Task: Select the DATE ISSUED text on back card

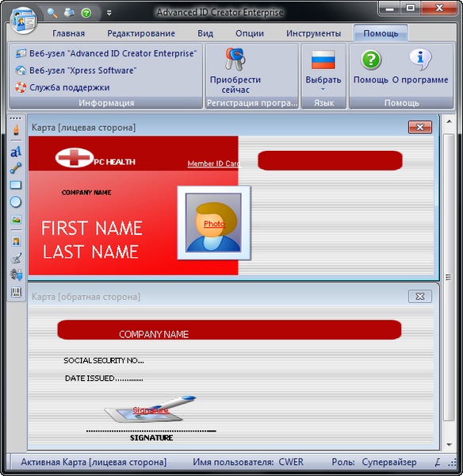Action: pyautogui.click(x=104, y=378)
